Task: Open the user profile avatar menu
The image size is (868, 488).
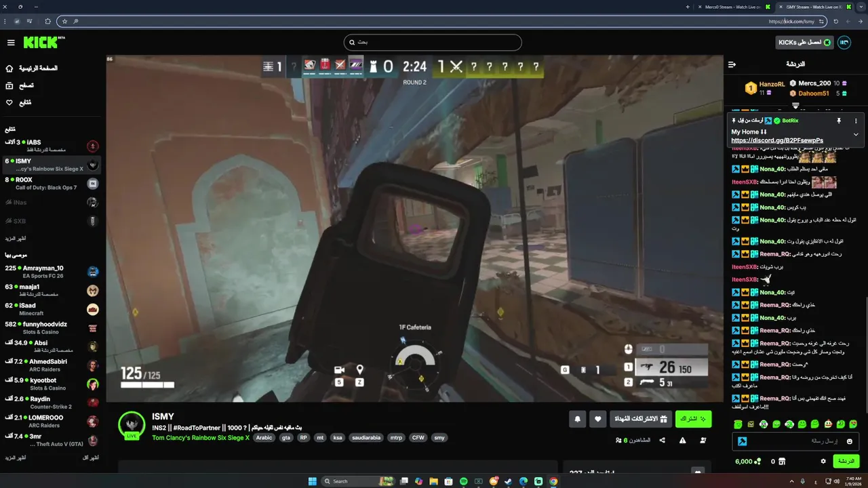Action: coord(844,42)
